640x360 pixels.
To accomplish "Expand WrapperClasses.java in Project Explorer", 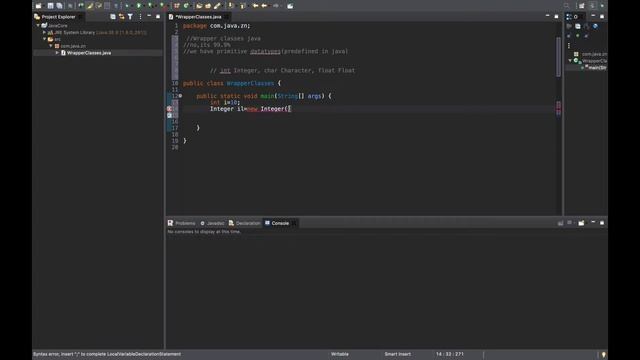I will (x=57, y=53).
